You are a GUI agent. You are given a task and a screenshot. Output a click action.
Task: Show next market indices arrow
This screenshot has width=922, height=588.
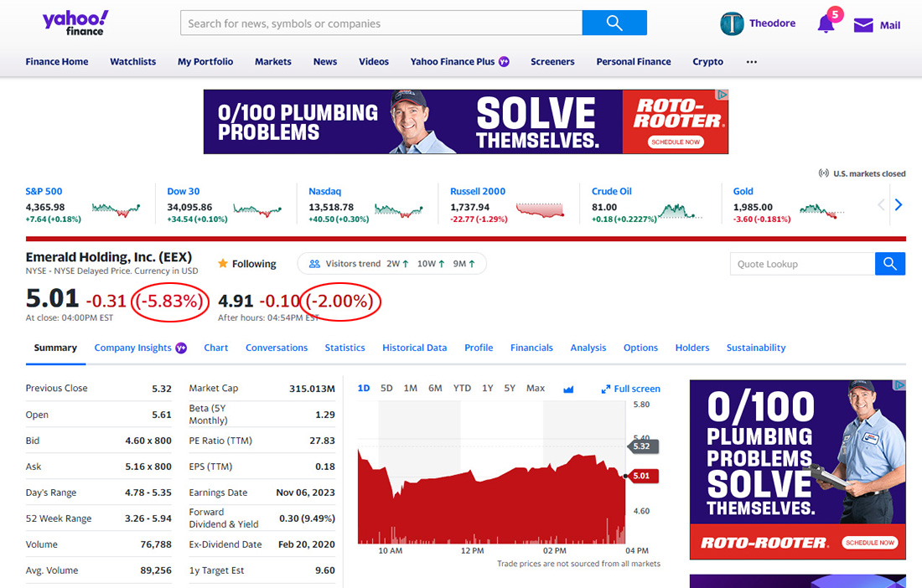pyautogui.click(x=899, y=205)
